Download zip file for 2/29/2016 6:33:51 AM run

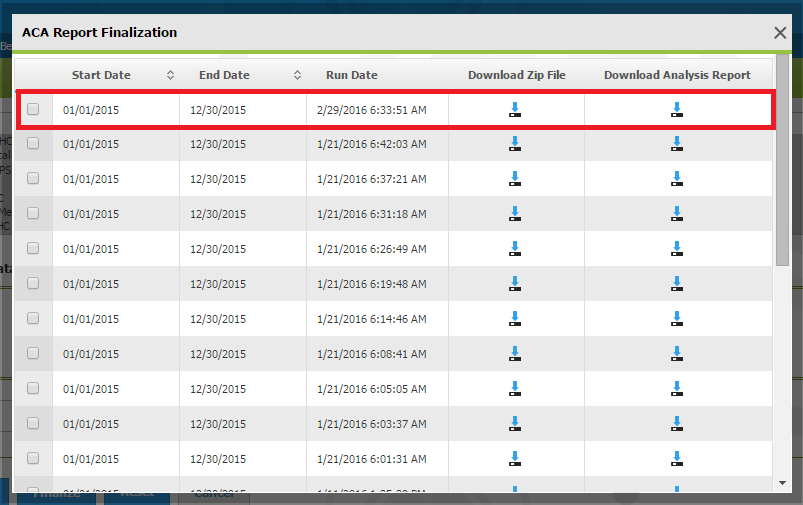coord(515,110)
